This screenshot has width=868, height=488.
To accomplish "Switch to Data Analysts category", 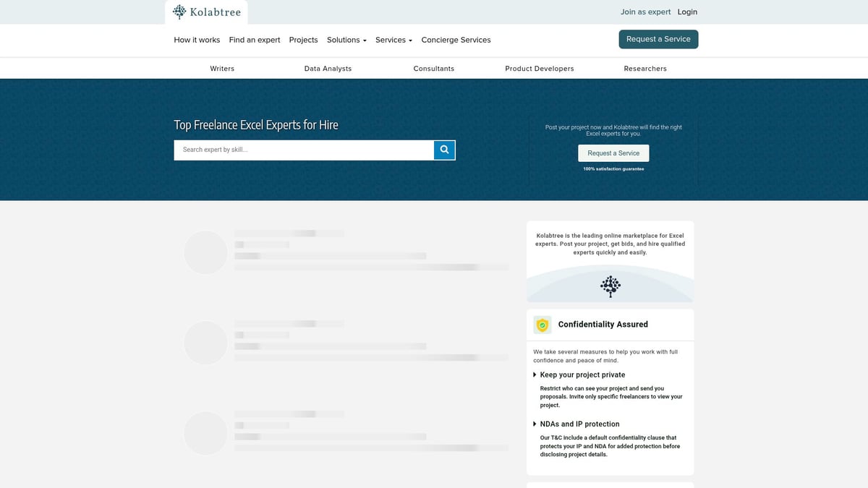I will tap(328, 69).
